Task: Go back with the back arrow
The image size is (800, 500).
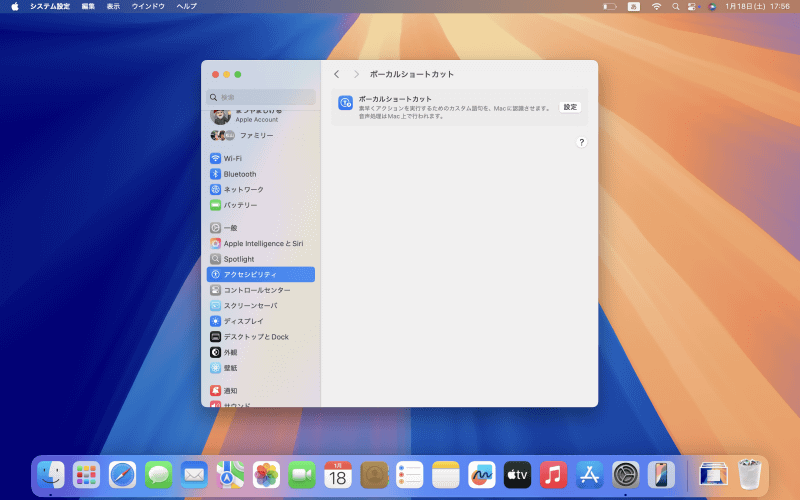Action: 337,74
